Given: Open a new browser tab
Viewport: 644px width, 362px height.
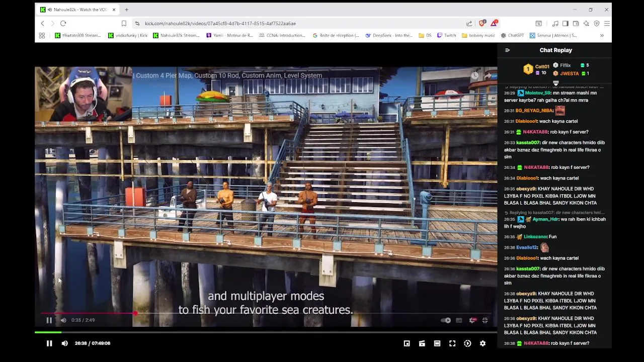Looking at the screenshot, I should tap(127, 10).
